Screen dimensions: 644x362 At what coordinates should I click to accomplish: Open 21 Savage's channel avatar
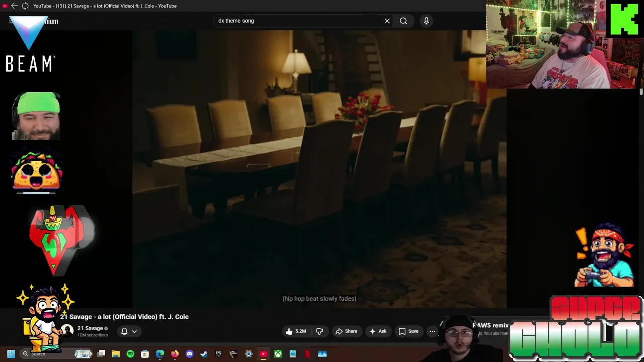coord(67,331)
